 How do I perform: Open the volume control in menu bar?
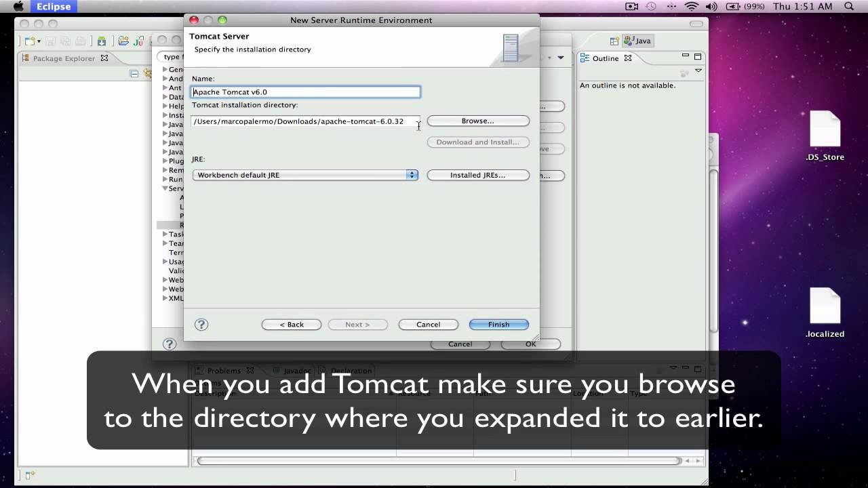pyautogui.click(x=711, y=6)
